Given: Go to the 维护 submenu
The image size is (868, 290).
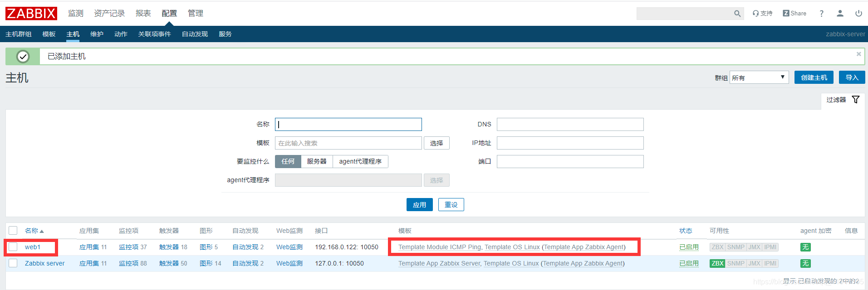Looking at the screenshot, I should click(97, 34).
